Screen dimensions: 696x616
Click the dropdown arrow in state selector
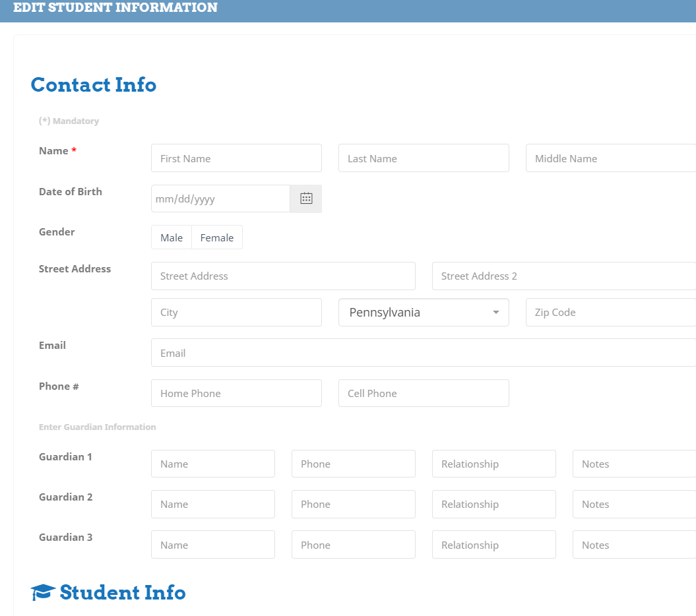pos(496,313)
